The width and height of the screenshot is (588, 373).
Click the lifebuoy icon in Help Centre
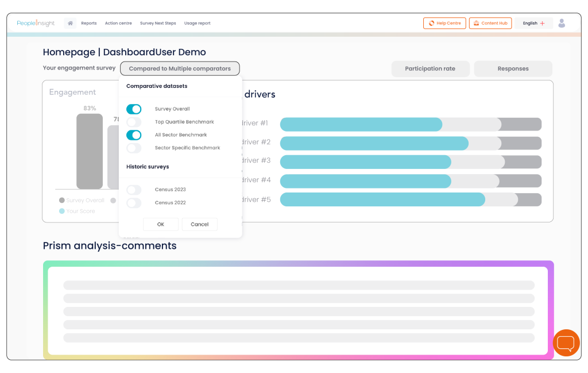point(431,24)
